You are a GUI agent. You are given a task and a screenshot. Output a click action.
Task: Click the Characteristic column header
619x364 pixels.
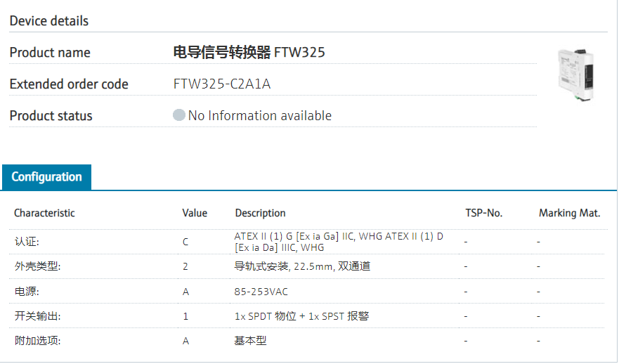coord(44,213)
